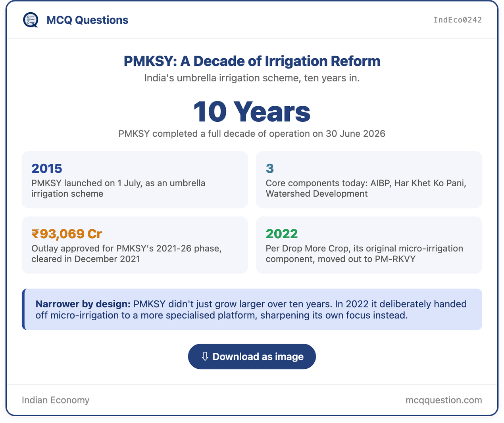Click the 2022 Per Drop More Crop card

(x=369, y=245)
